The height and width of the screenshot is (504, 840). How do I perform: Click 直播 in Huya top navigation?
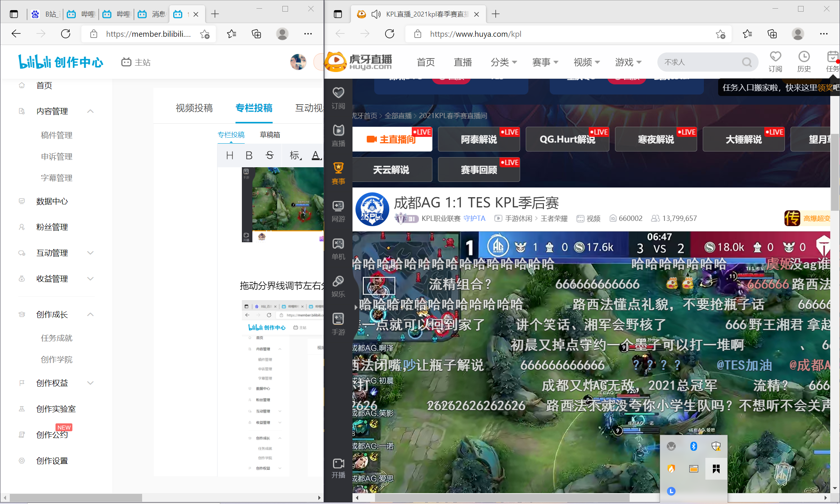pyautogui.click(x=463, y=62)
